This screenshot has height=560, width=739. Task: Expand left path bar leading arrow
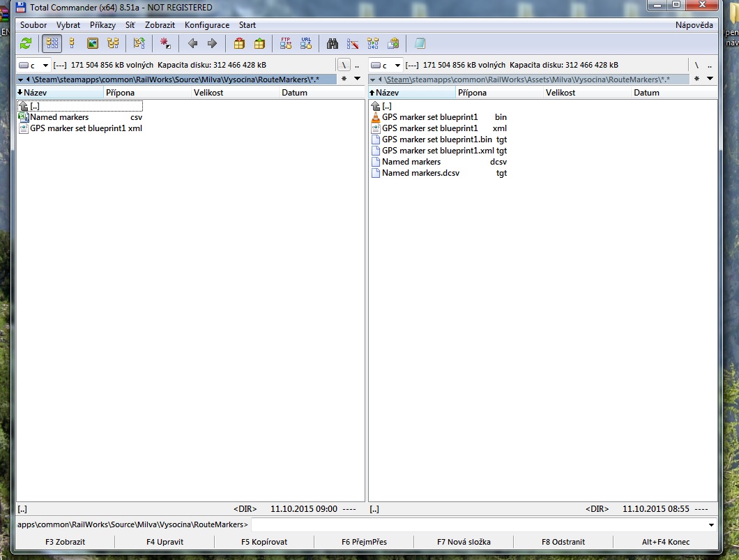(20, 80)
